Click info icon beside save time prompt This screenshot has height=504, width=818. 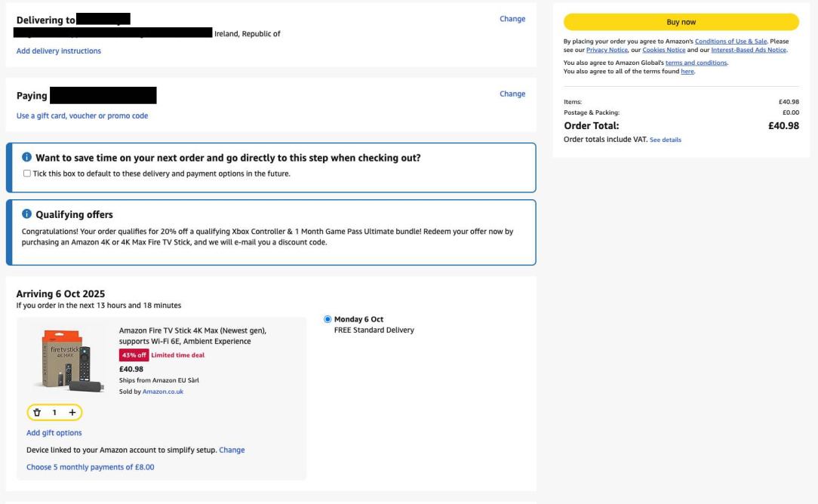[x=26, y=157]
